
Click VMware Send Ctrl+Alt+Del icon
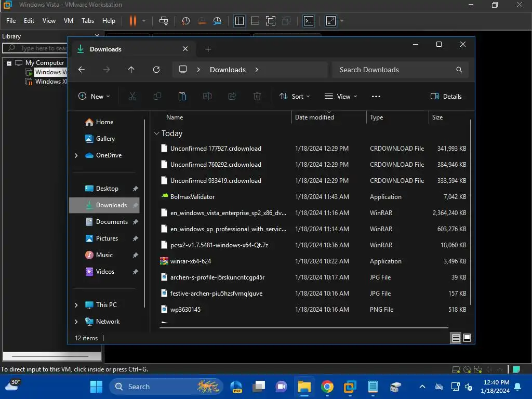[x=164, y=21]
